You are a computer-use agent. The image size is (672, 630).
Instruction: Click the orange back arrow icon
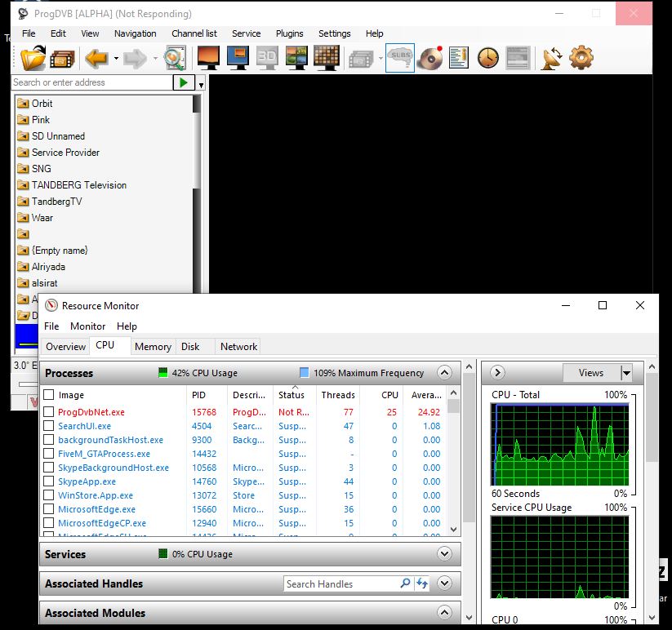click(x=96, y=58)
